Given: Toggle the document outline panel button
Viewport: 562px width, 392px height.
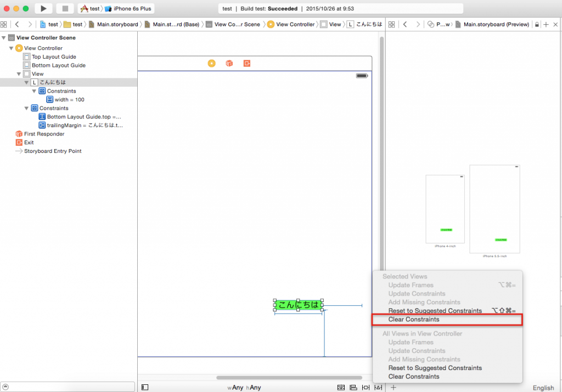Looking at the screenshot, I should pyautogui.click(x=145, y=387).
